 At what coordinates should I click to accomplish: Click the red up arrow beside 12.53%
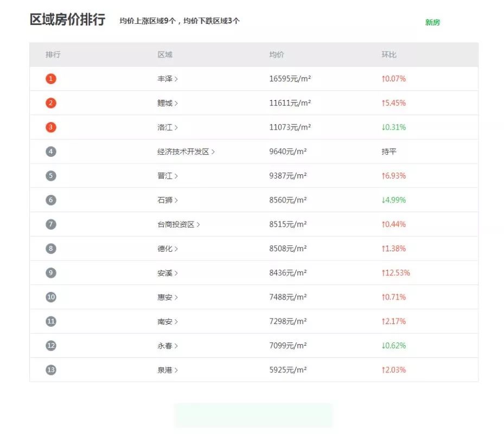[383, 273]
